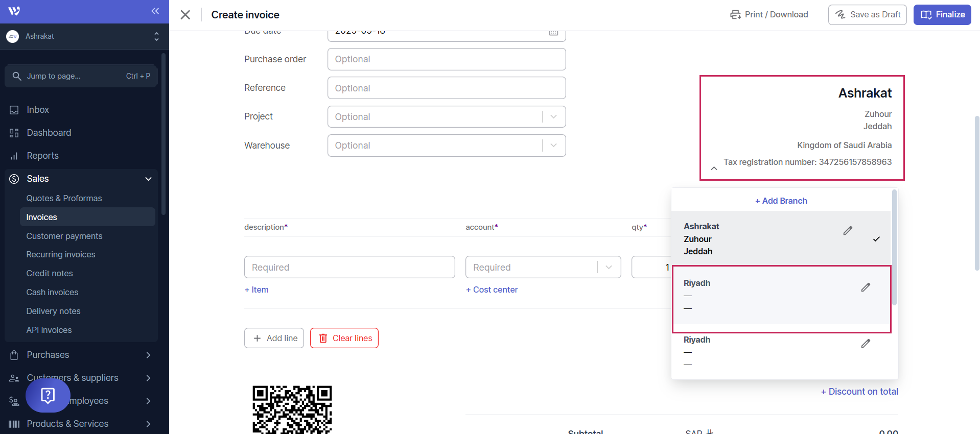This screenshot has width=980, height=434.
Task: Open the Warehouse dropdown
Action: pos(446,146)
